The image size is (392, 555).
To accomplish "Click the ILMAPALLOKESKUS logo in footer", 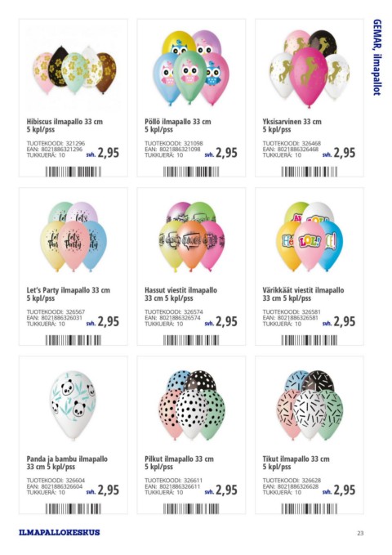I will (x=60, y=532).
